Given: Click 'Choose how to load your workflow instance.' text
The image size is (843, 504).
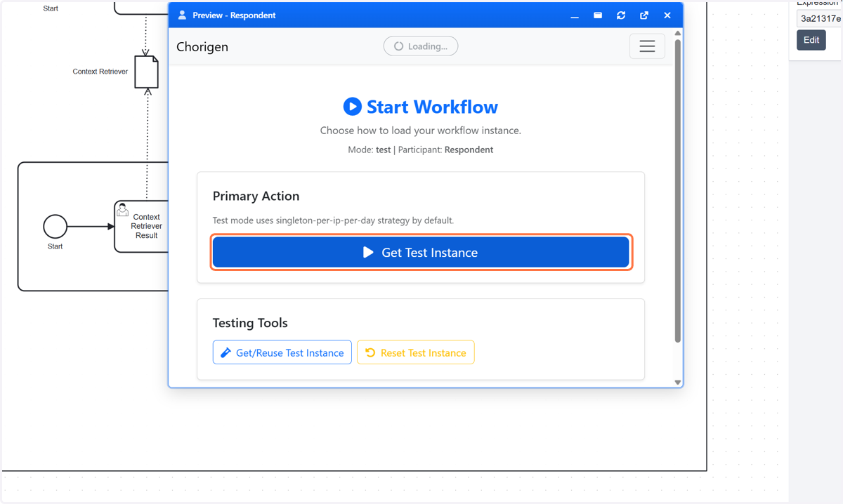Looking at the screenshot, I should pyautogui.click(x=421, y=131).
